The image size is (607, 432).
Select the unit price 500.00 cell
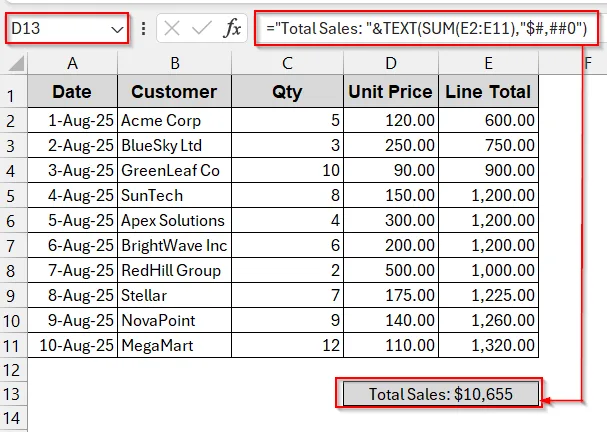[391, 270]
